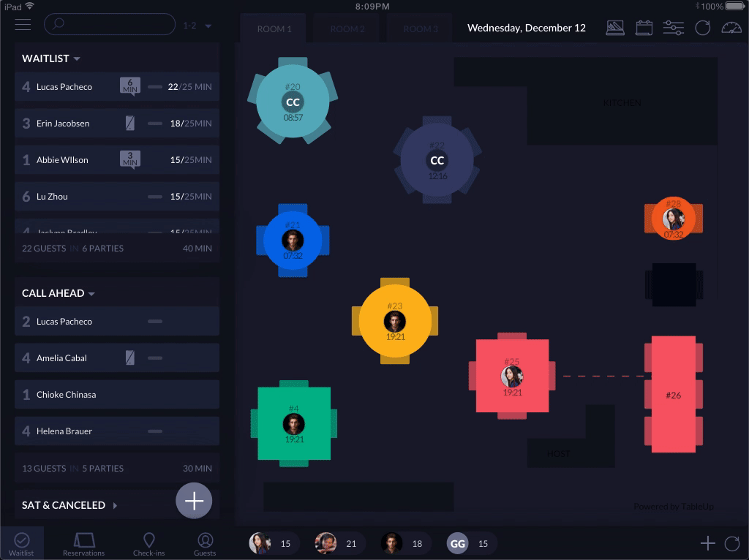The width and height of the screenshot is (749, 560).
Task: Select green table #4
Action: 294,423
